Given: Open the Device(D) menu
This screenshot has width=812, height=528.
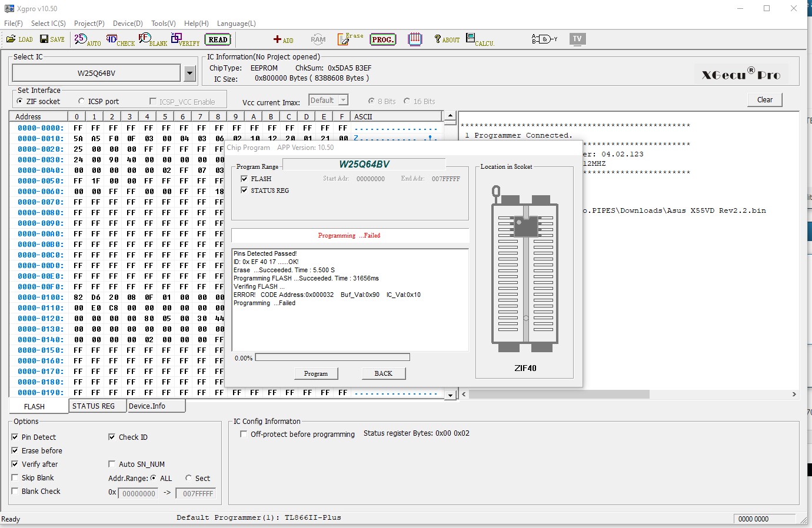Looking at the screenshot, I should 128,24.
